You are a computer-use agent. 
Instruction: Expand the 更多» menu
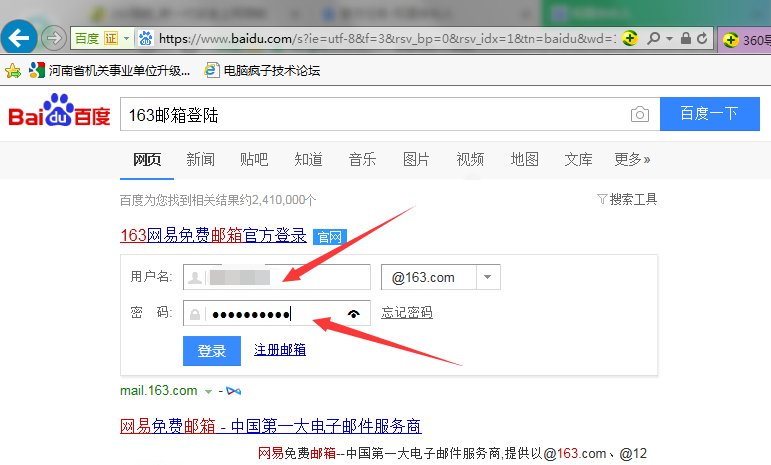tap(632, 159)
